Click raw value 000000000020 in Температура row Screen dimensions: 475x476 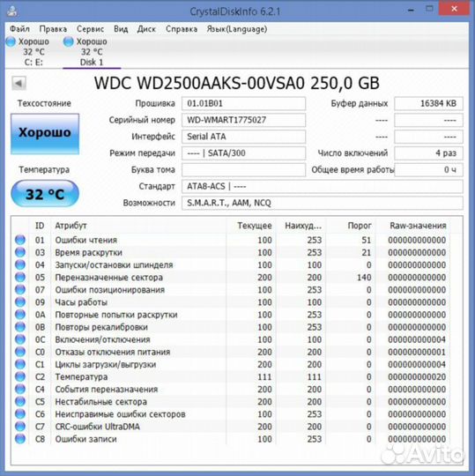(417, 377)
